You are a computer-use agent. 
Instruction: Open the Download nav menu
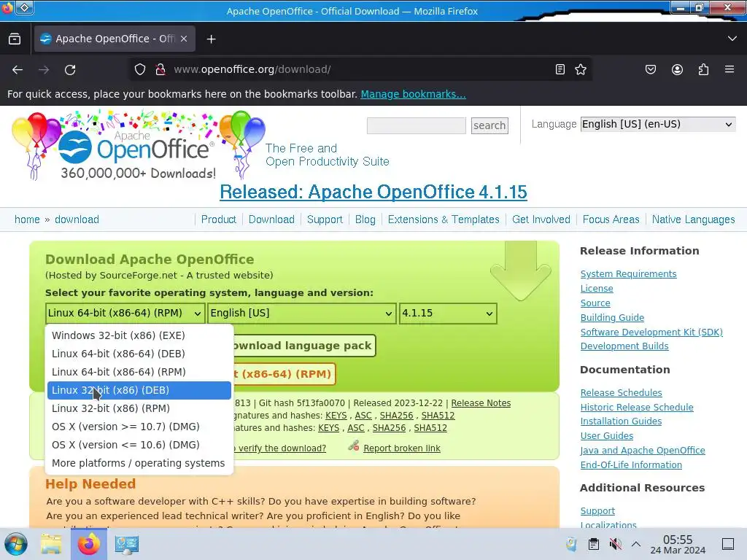point(271,219)
